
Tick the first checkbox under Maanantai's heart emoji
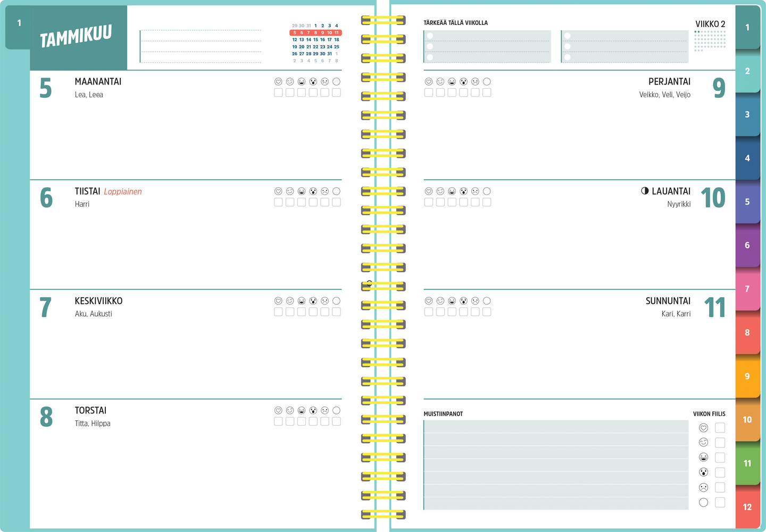pyautogui.click(x=278, y=93)
